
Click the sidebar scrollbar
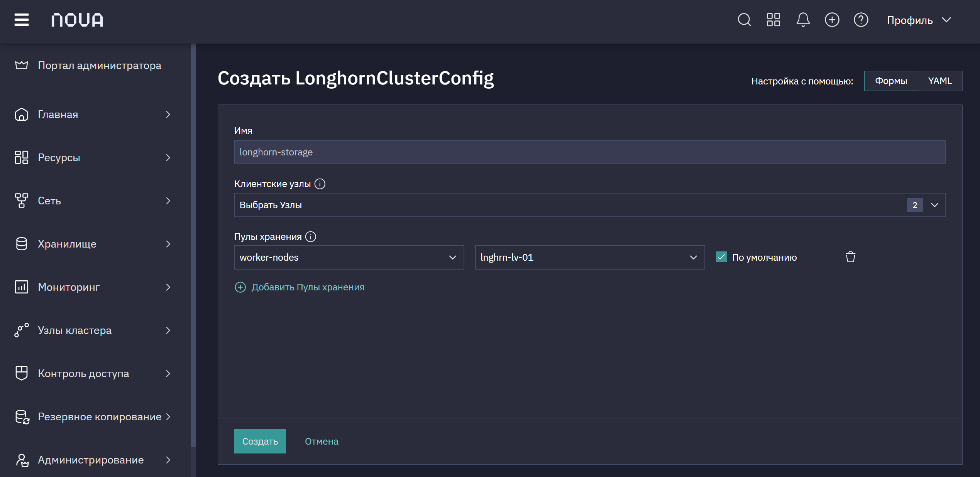click(193, 245)
